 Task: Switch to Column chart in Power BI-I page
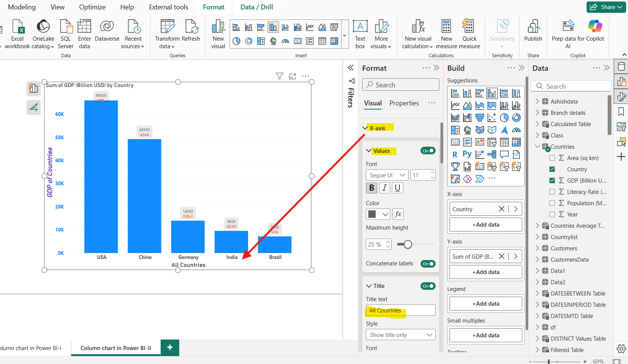pos(31,348)
